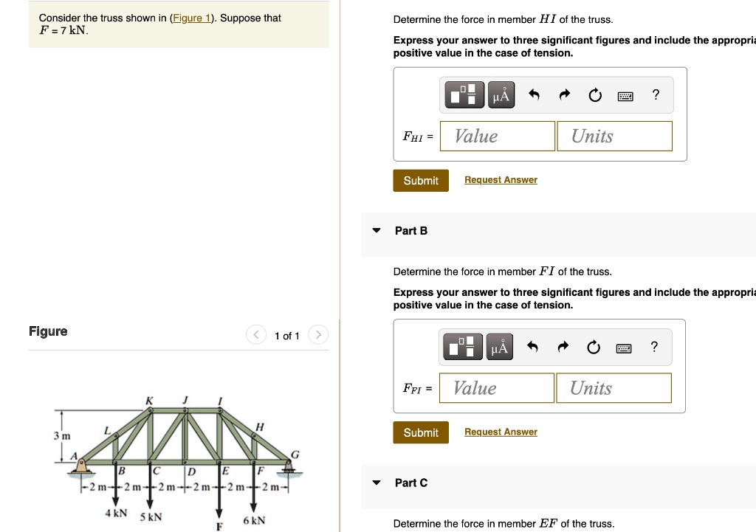The height and width of the screenshot is (532, 756).
Task: Undo an entry in the Part B toolbar
Action: (x=533, y=347)
